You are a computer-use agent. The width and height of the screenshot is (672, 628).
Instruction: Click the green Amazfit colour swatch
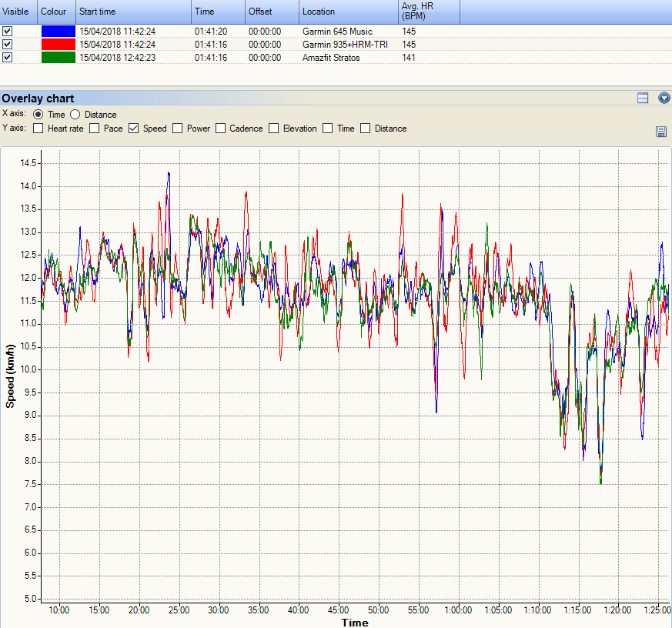click(x=58, y=58)
